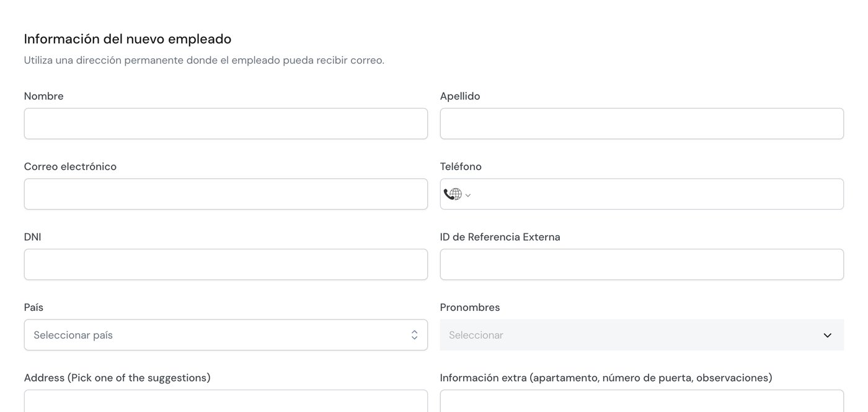Click the DNI label text
The height and width of the screenshot is (412, 868).
[x=33, y=237]
